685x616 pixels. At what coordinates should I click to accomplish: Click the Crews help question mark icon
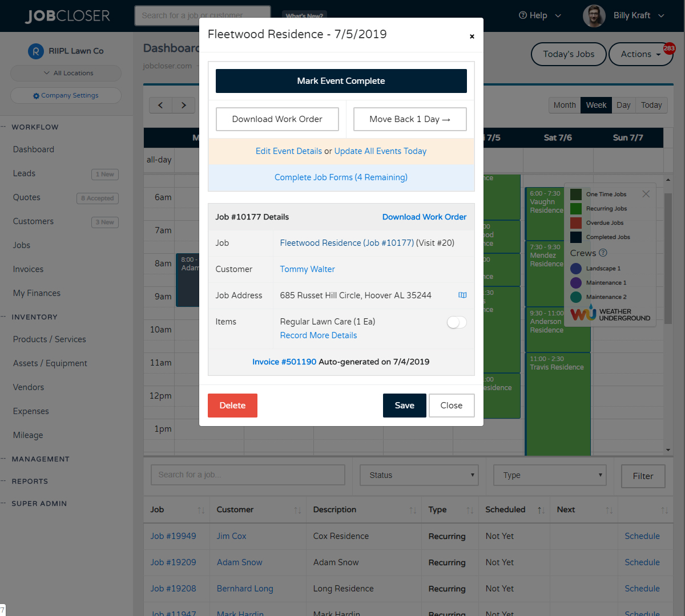pyautogui.click(x=603, y=253)
